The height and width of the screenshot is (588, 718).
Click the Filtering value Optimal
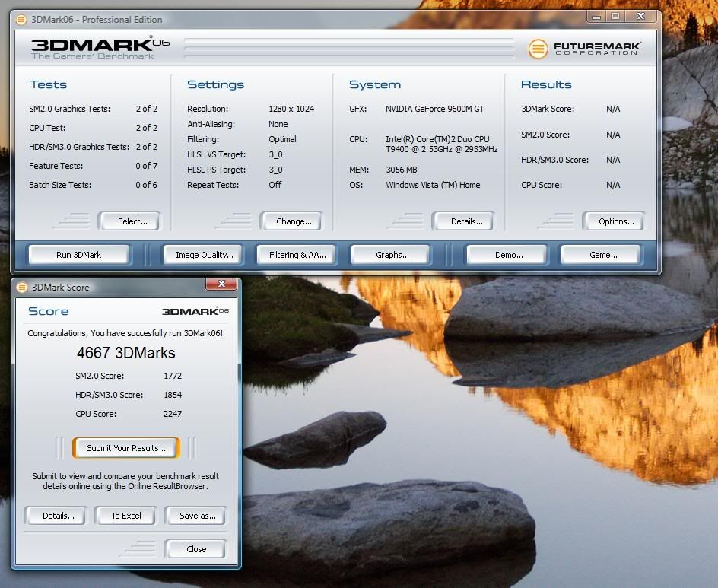click(282, 139)
